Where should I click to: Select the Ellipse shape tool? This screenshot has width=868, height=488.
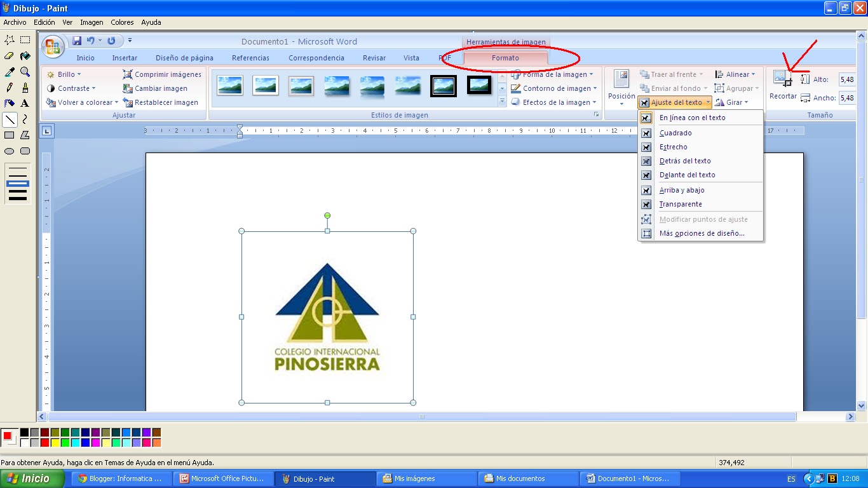[10, 151]
